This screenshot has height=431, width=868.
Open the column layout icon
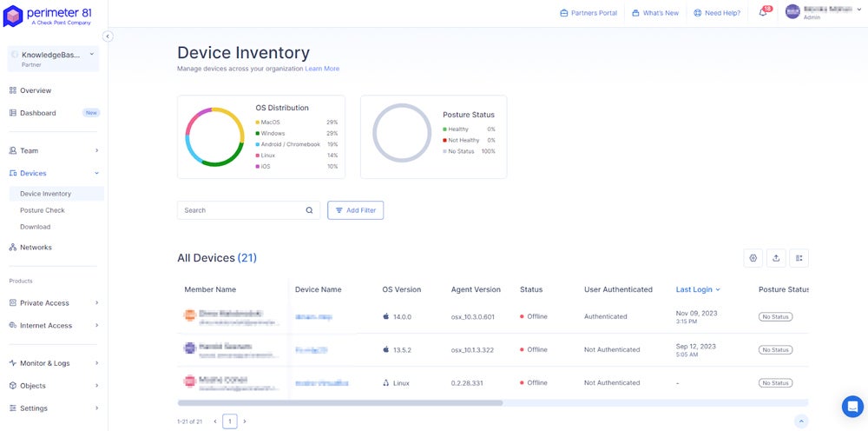click(x=799, y=258)
